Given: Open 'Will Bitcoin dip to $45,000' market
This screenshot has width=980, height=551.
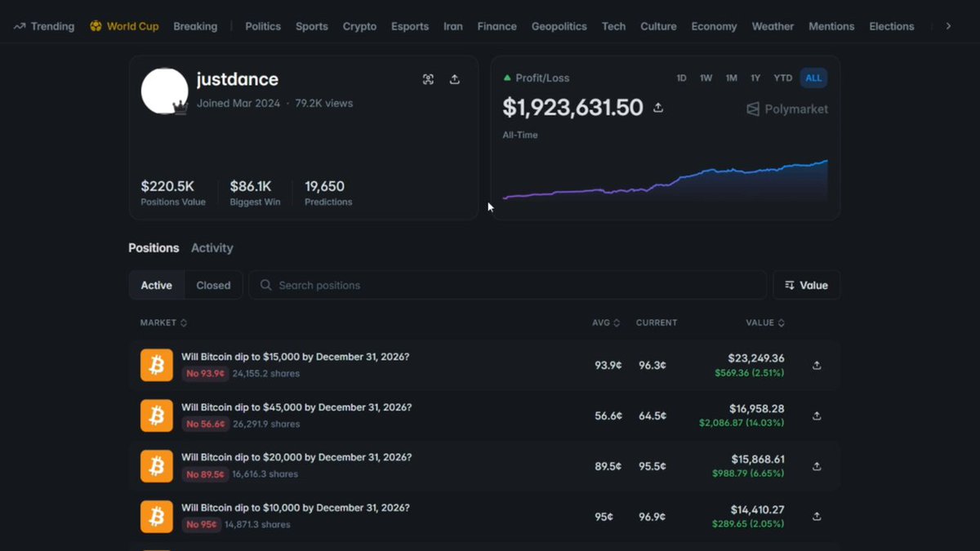Looking at the screenshot, I should pos(296,407).
